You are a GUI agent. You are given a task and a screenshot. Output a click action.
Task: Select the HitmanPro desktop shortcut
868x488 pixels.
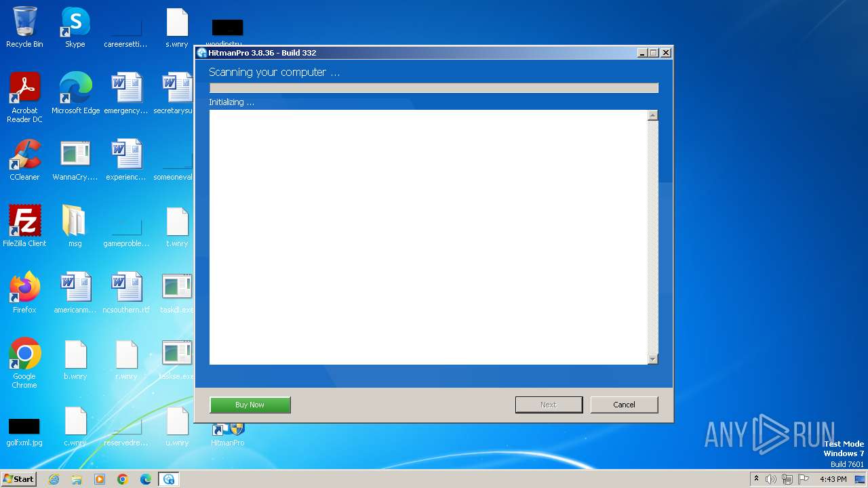(228, 435)
